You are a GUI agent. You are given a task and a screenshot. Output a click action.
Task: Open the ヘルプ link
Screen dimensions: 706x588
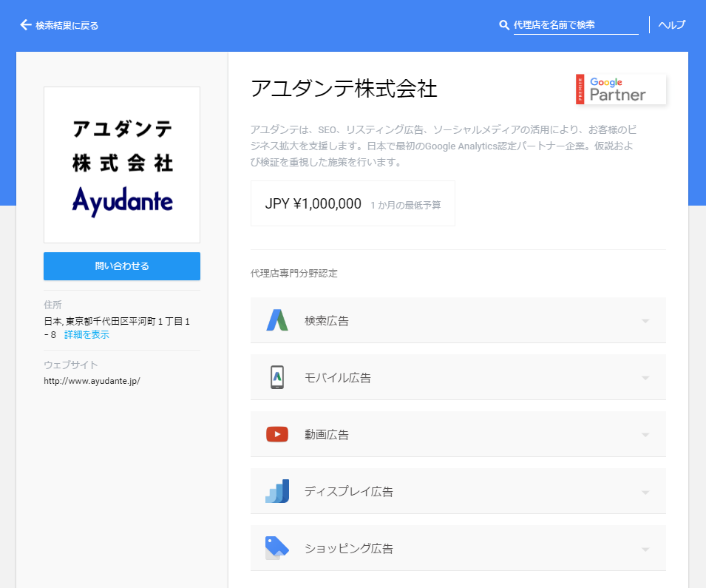pos(672,25)
